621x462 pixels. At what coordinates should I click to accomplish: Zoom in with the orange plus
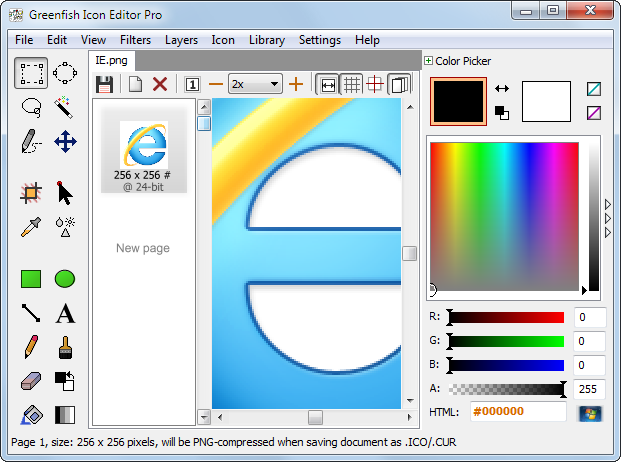click(296, 84)
